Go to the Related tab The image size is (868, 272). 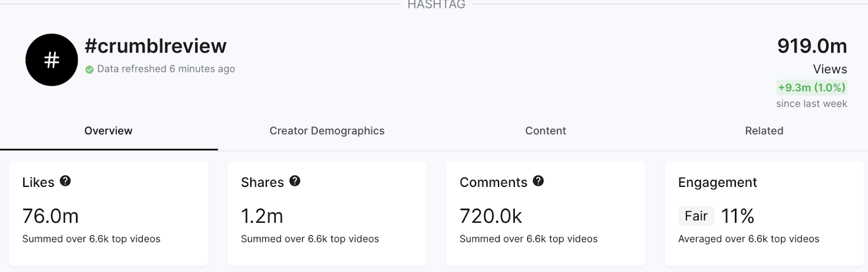coord(764,131)
